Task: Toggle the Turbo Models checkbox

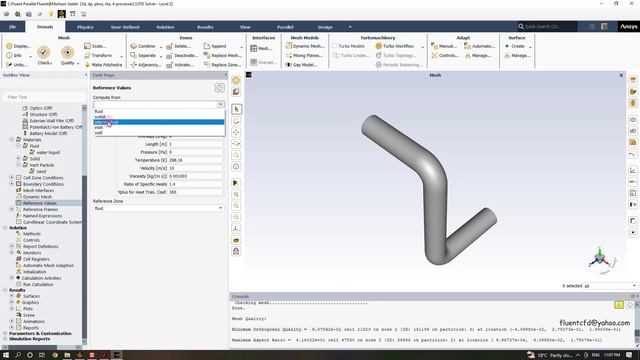Action: click(x=335, y=46)
